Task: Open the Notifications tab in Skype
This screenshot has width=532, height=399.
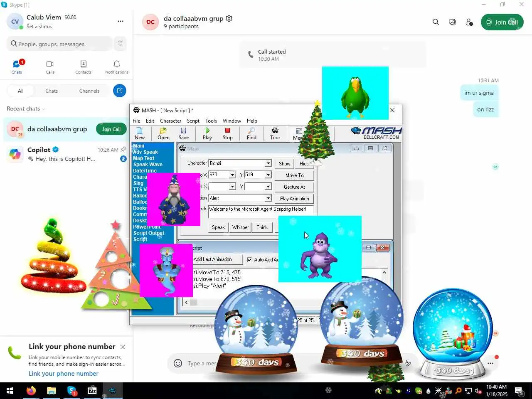Action: (x=116, y=66)
